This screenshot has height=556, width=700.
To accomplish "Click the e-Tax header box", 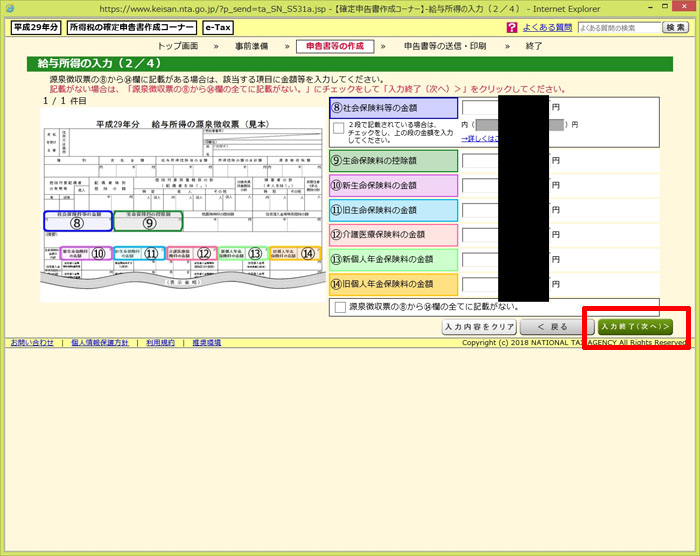I will (218, 27).
